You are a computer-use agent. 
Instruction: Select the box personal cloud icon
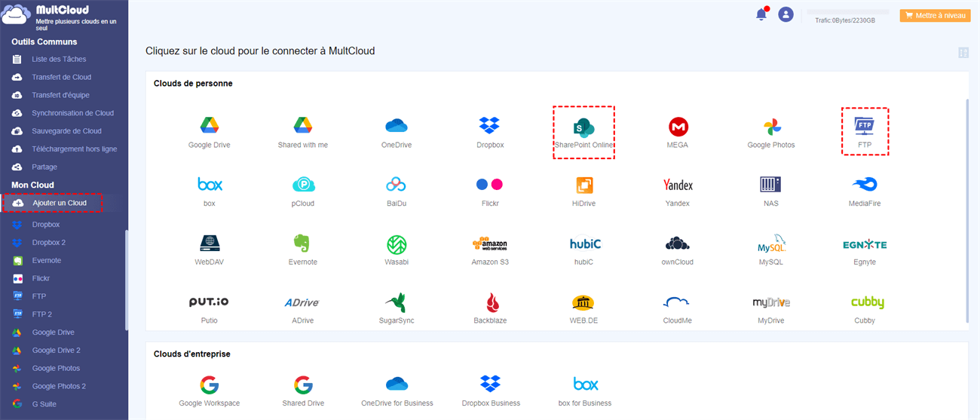click(209, 184)
